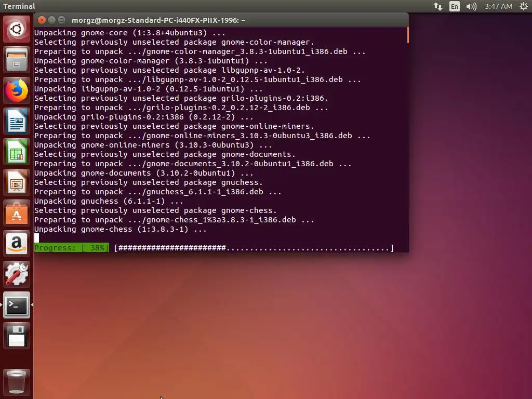Click 'gnome-color-manager_3.8.3-1ubuntu1_i386.deb' line
Viewport: 532px width, 399px height.
[200, 51]
